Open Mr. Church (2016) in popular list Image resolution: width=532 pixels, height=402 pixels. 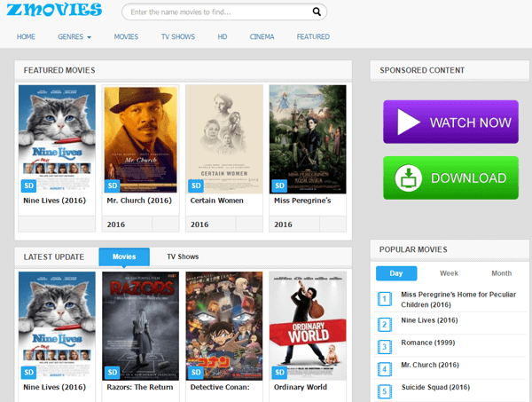430,365
